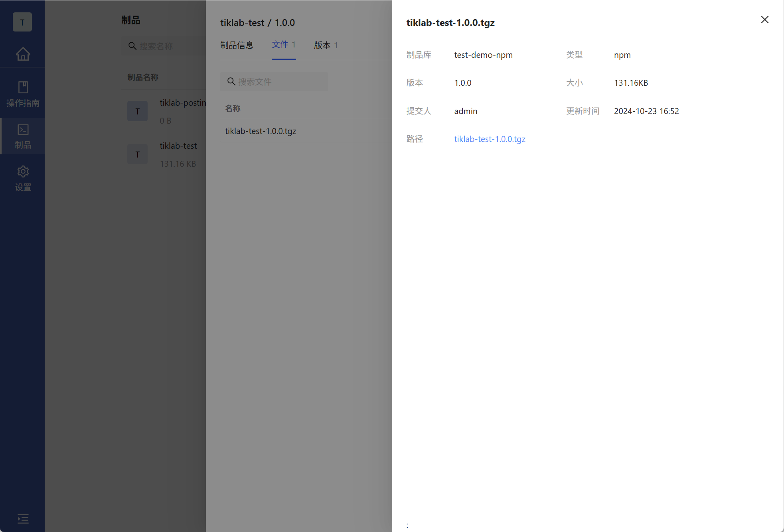Open the tiklab-postin artifact entry

182,103
